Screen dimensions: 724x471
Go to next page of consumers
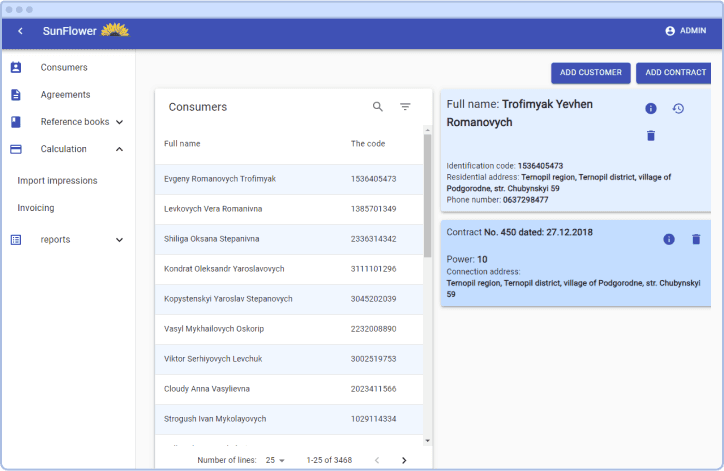tap(404, 460)
